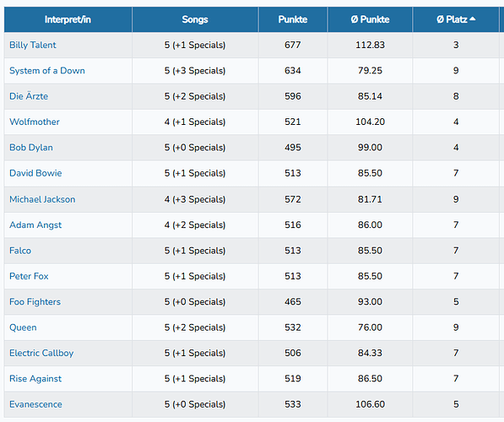The height and width of the screenshot is (422, 504).
Task: Open the Wolfmother link
Action: point(35,122)
